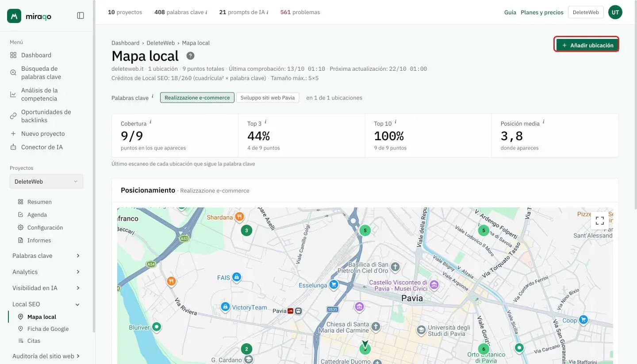Click the Añadir ubicación button
The width and height of the screenshot is (637, 364).
pyautogui.click(x=587, y=45)
